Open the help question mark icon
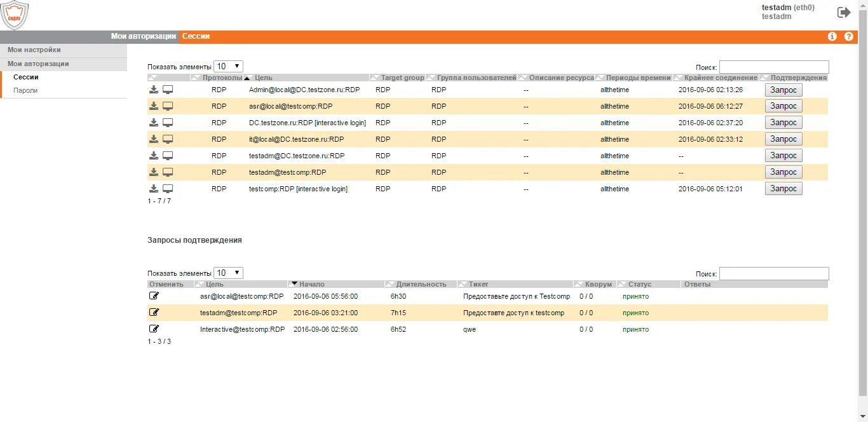The width and height of the screenshot is (868, 422). 848,36
